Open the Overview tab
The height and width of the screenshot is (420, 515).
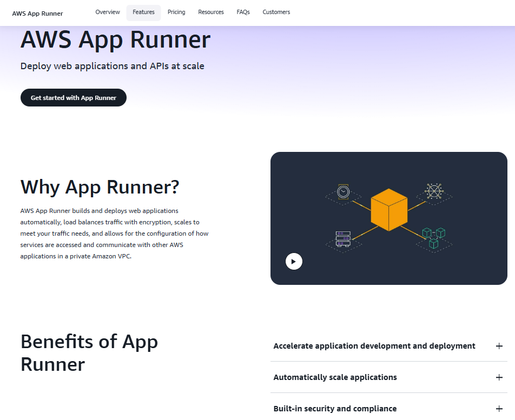108,12
